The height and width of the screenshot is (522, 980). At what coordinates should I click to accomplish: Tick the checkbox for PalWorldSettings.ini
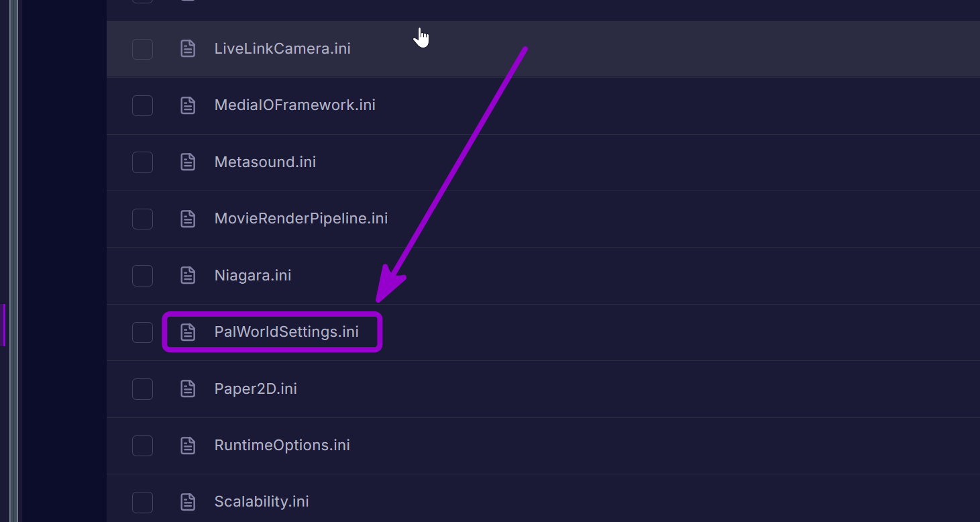(x=142, y=332)
